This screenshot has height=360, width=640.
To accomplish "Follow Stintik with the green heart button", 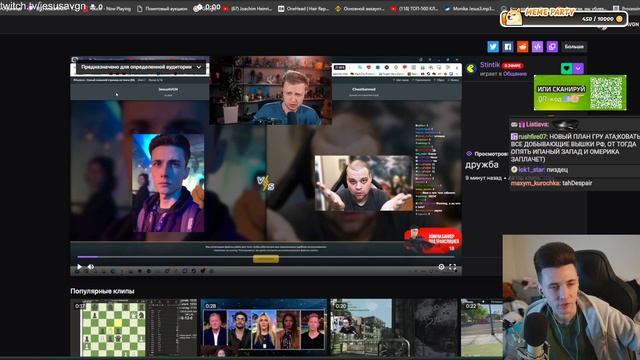I will 566,68.
